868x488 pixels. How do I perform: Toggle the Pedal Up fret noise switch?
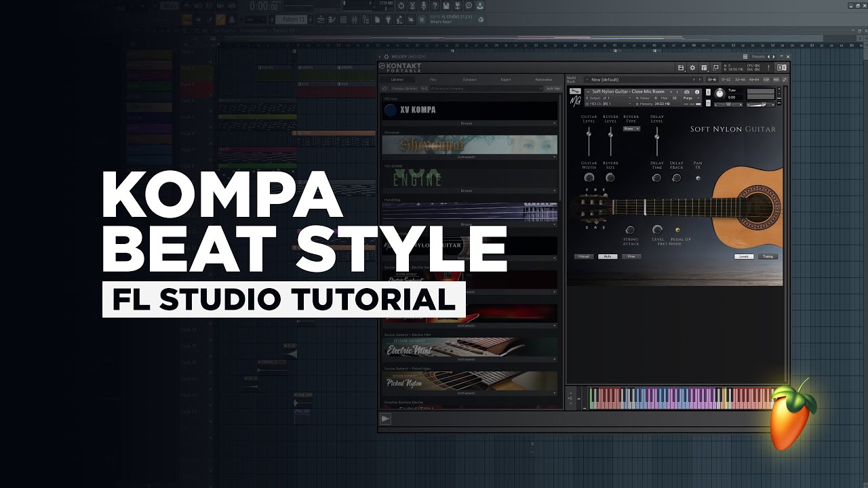677,230
